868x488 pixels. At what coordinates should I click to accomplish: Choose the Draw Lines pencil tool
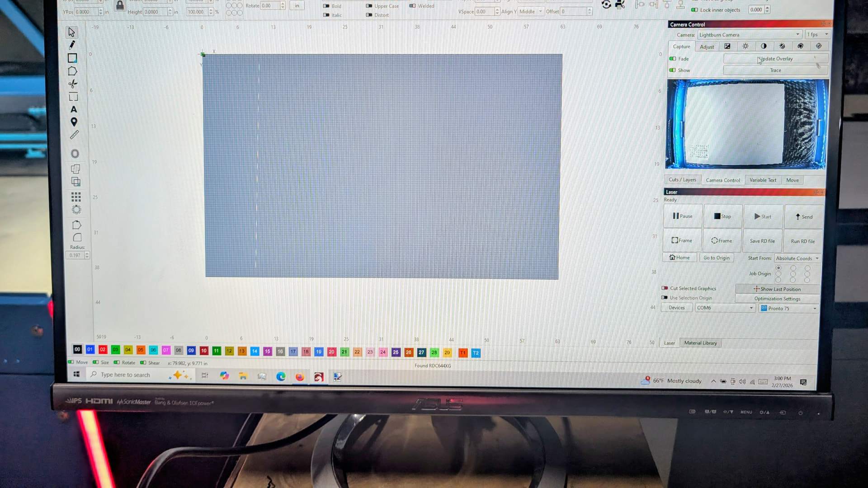[x=72, y=45]
